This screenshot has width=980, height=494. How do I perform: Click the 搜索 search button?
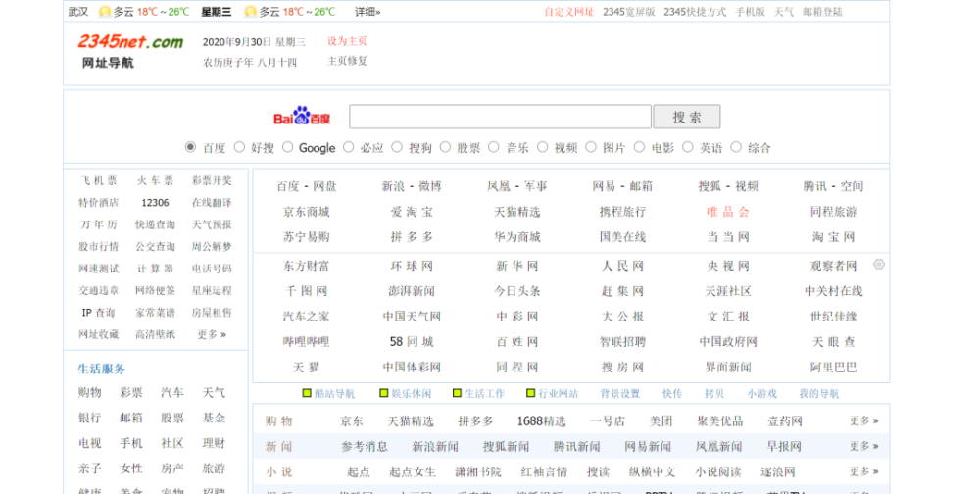[687, 117]
